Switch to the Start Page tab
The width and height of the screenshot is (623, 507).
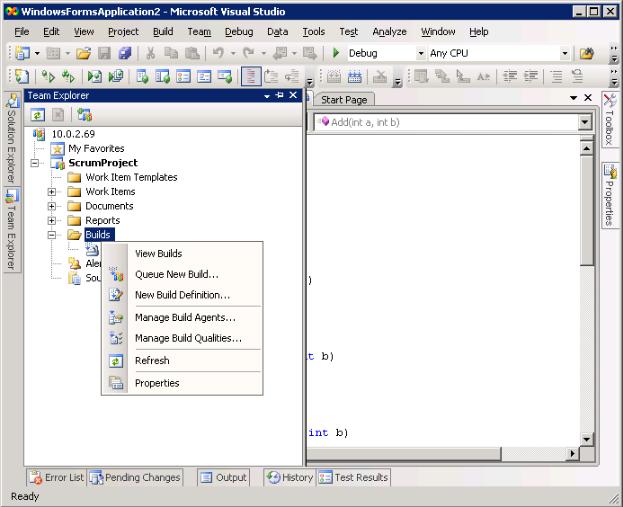tap(344, 100)
